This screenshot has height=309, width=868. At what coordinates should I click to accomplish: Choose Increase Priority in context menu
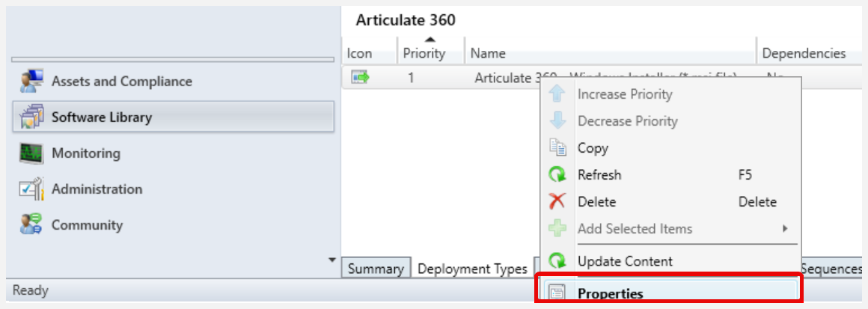pyautogui.click(x=671, y=95)
